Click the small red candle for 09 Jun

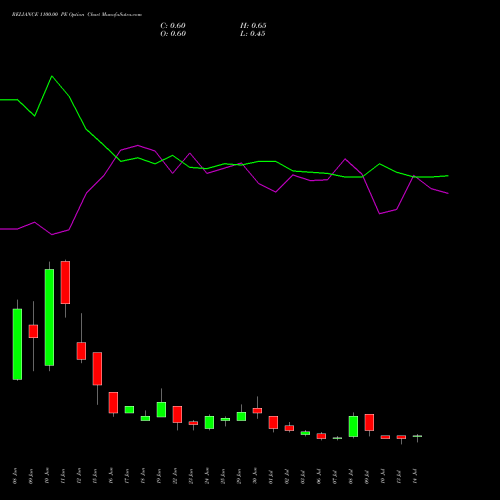coord(33,331)
